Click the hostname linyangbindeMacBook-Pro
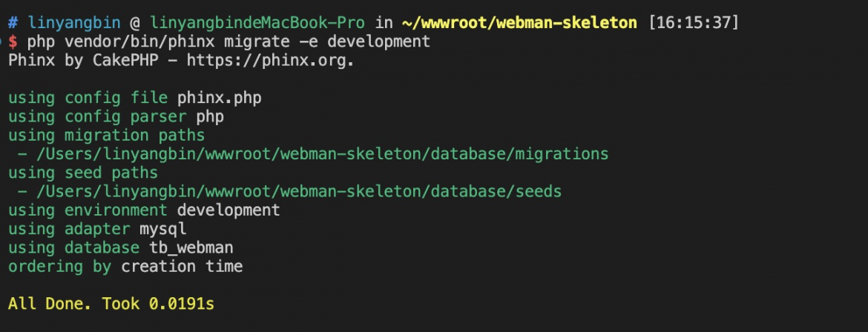 click(257, 23)
